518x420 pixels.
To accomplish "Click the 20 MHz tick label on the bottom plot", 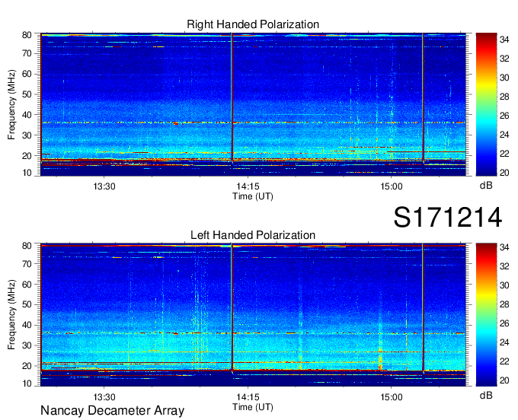I will click(27, 366).
